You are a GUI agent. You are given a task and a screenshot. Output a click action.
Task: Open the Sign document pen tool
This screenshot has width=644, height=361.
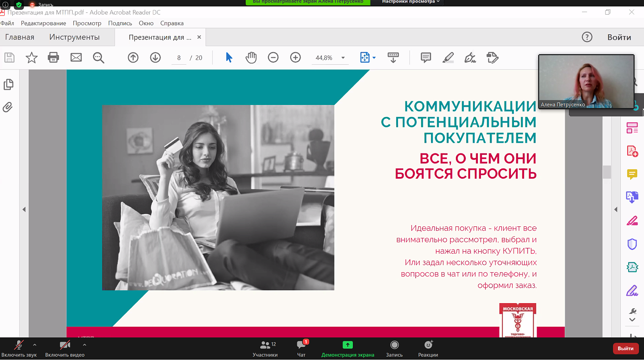pyautogui.click(x=470, y=57)
